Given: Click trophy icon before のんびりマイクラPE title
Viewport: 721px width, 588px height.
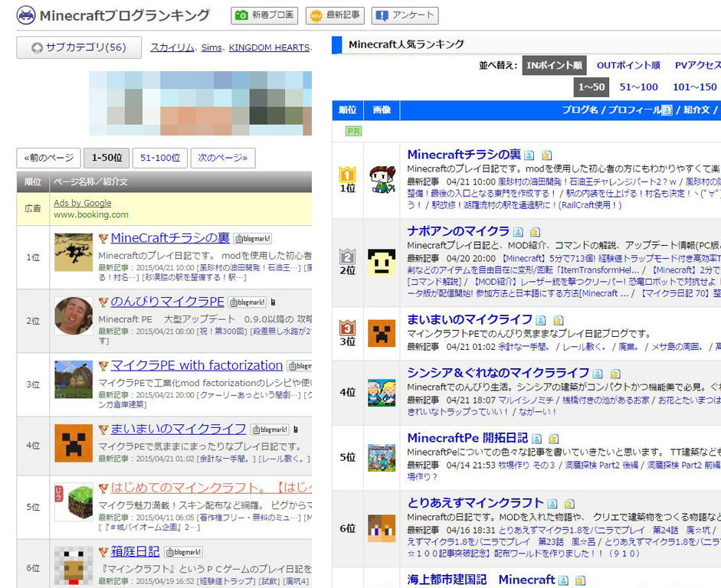Looking at the screenshot, I should click(x=103, y=302).
